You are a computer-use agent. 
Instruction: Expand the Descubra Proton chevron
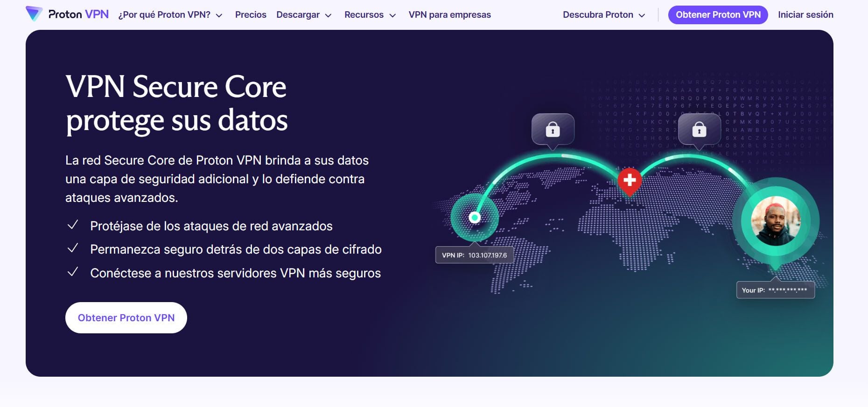pyautogui.click(x=642, y=15)
